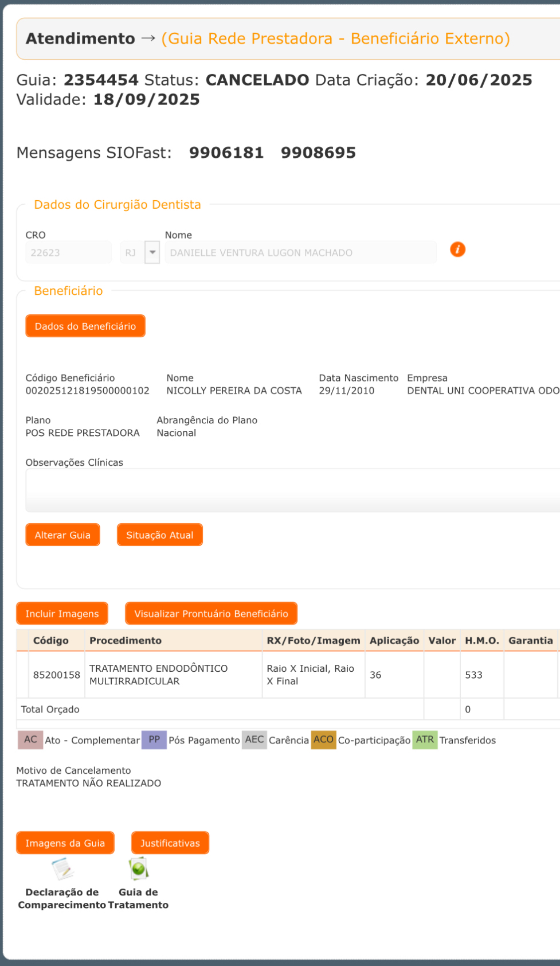
Task: Open the Declaração de Comparecimento document icon
Action: (62, 870)
